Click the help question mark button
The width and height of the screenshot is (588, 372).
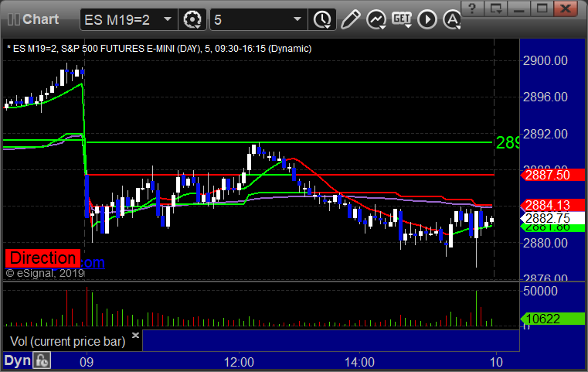[x=472, y=9]
